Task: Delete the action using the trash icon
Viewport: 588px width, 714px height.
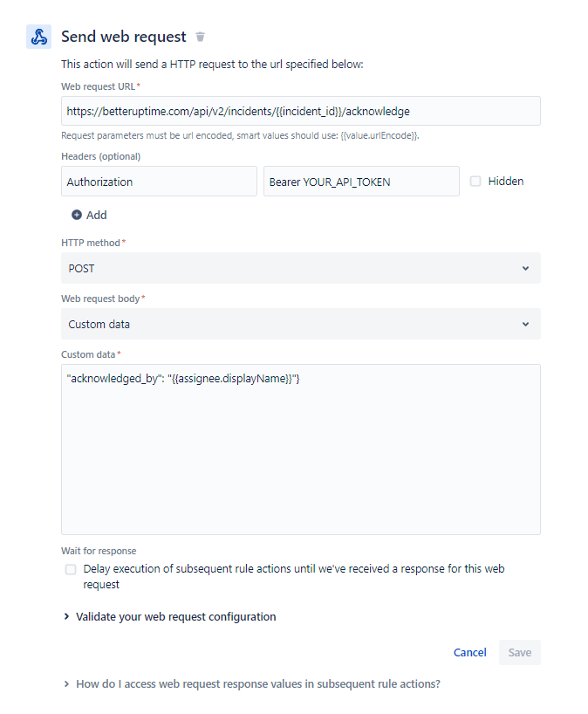Action: pyautogui.click(x=201, y=37)
